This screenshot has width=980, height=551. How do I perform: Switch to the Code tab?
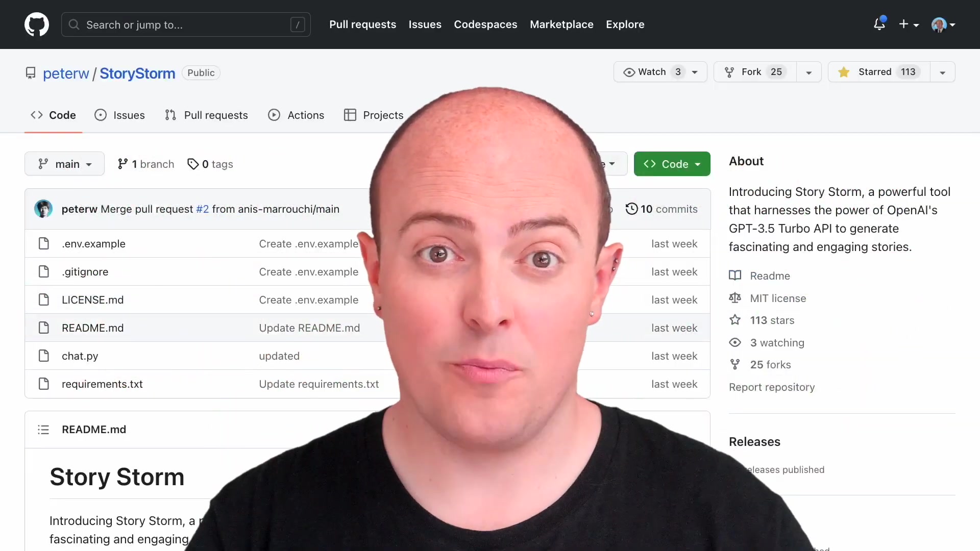click(x=53, y=115)
